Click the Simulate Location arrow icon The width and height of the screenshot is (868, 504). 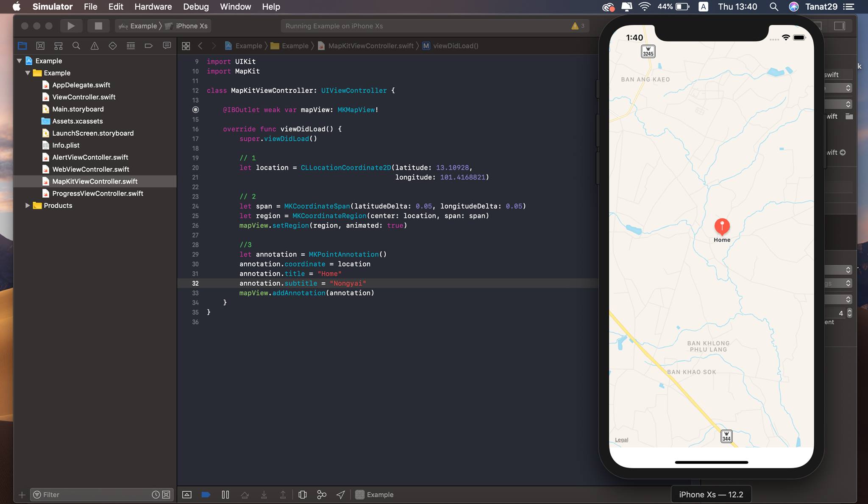pos(341,495)
